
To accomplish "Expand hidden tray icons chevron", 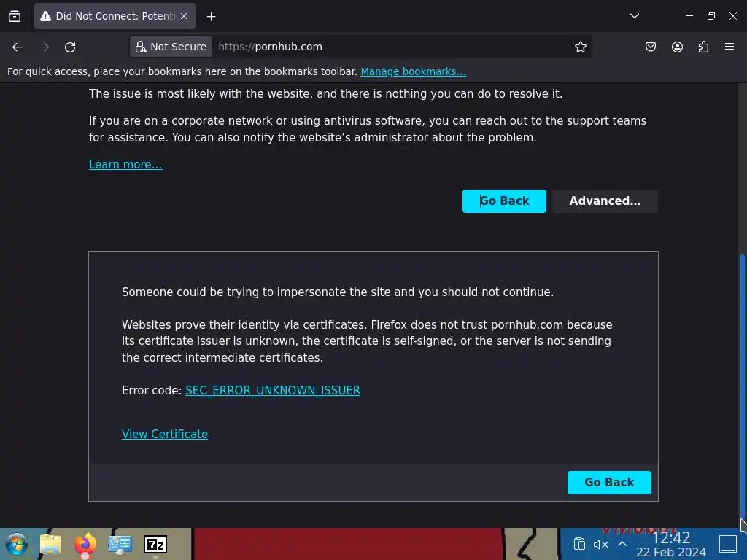I will 622,544.
